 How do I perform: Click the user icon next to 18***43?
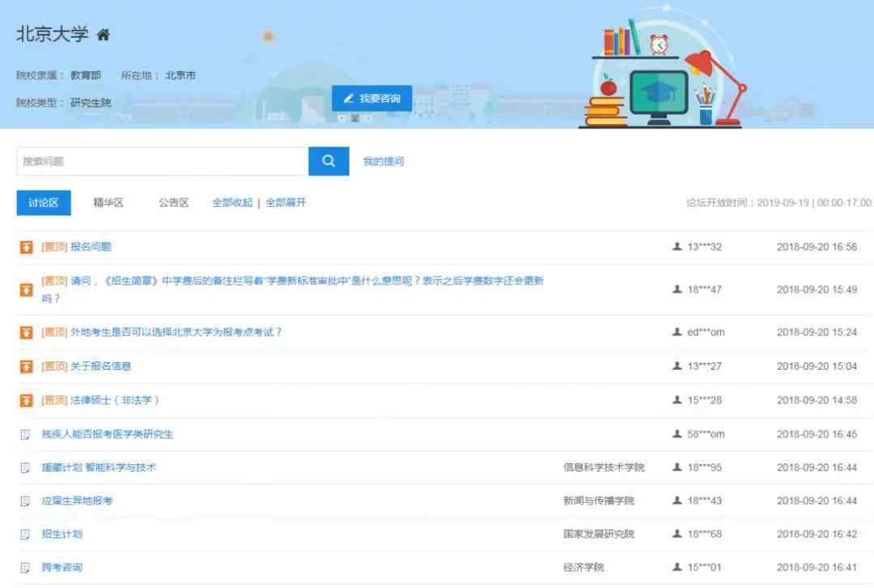coord(677,501)
